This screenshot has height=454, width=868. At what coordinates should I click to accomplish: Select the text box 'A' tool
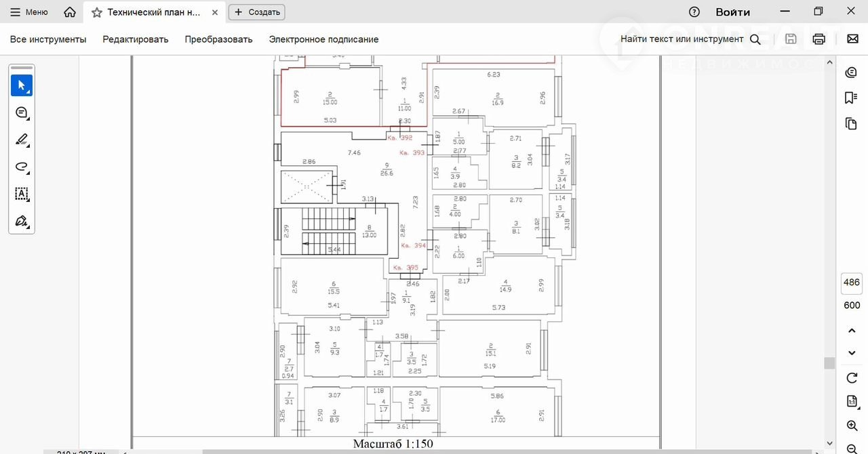pos(21,194)
